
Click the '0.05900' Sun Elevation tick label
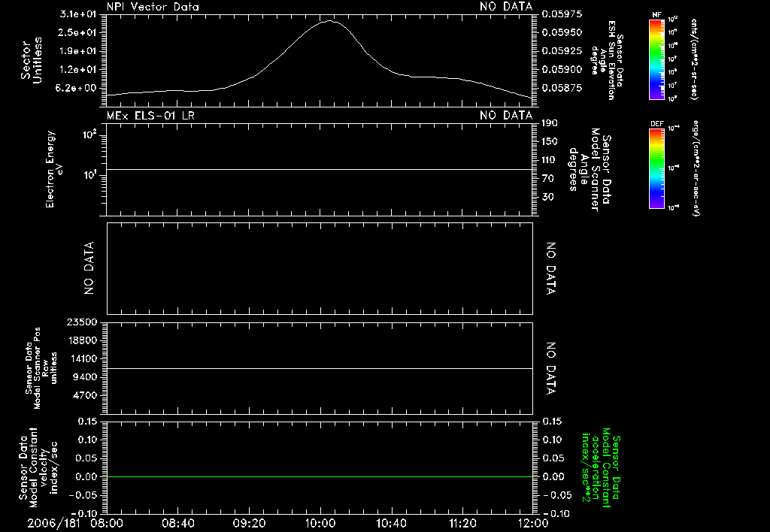pos(562,70)
